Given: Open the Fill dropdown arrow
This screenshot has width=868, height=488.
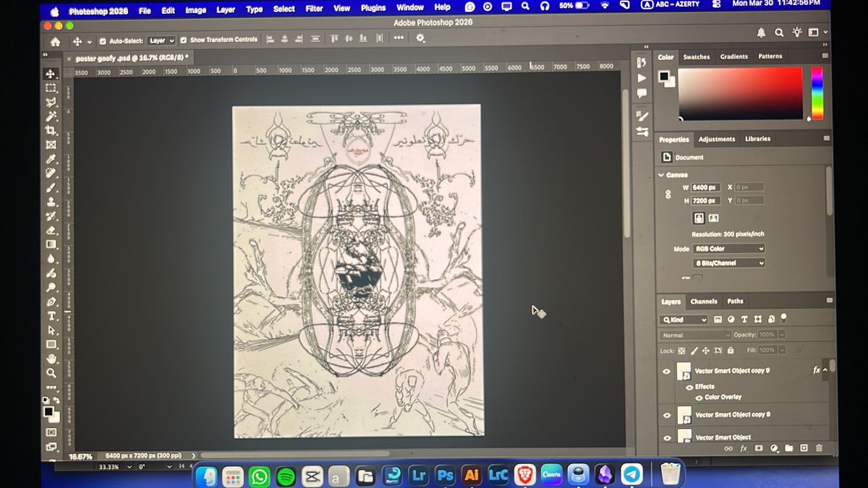Looking at the screenshot, I should [x=781, y=350].
